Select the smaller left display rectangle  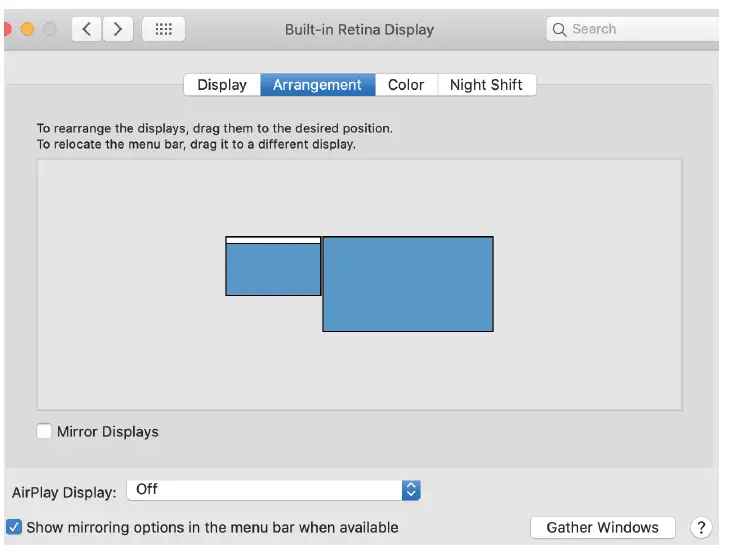(273, 270)
